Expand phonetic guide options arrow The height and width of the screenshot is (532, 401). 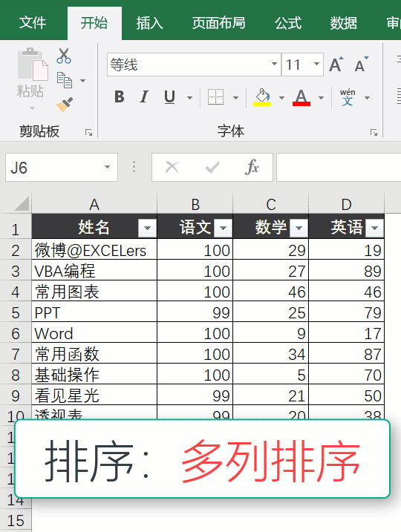[x=367, y=98]
